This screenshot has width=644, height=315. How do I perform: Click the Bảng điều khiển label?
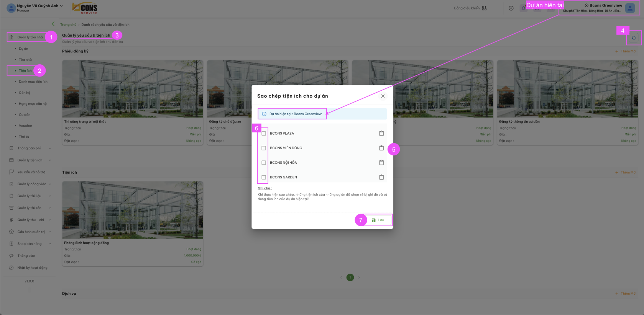pyautogui.click(x=467, y=8)
